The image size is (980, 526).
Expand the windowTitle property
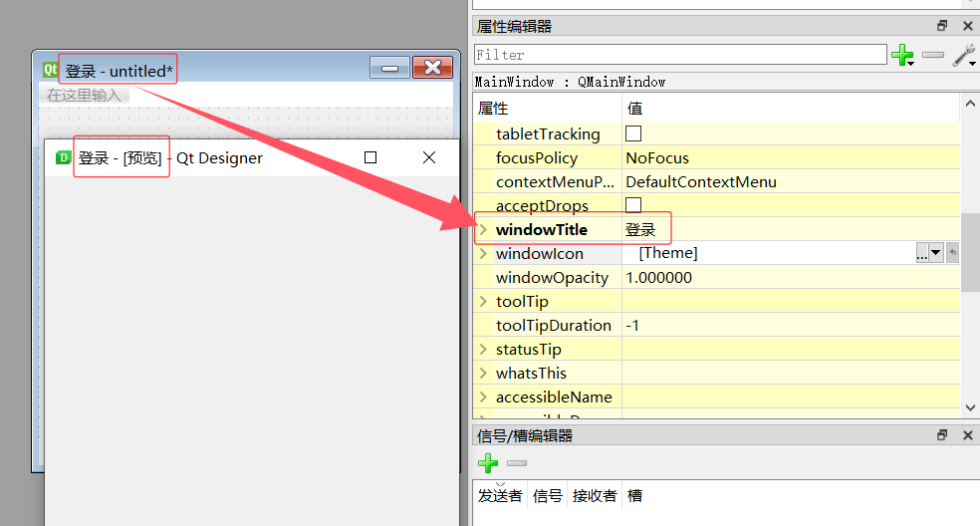[483, 229]
